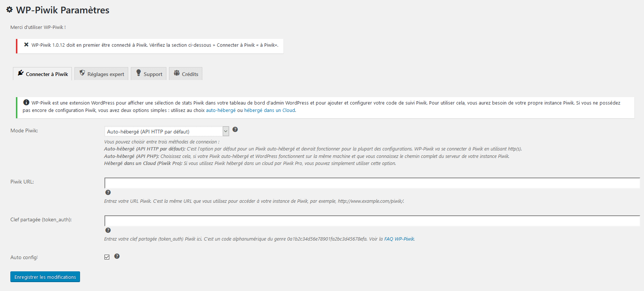Click the 'Piwik URL:' label
The height and width of the screenshot is (291, 644).
(x=22, y=182)
